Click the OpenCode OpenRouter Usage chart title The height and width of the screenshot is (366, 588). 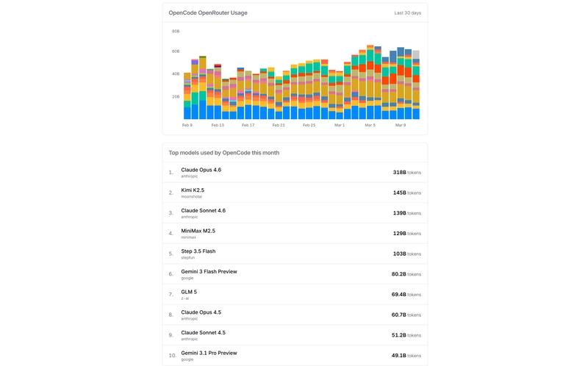[208, 13]
